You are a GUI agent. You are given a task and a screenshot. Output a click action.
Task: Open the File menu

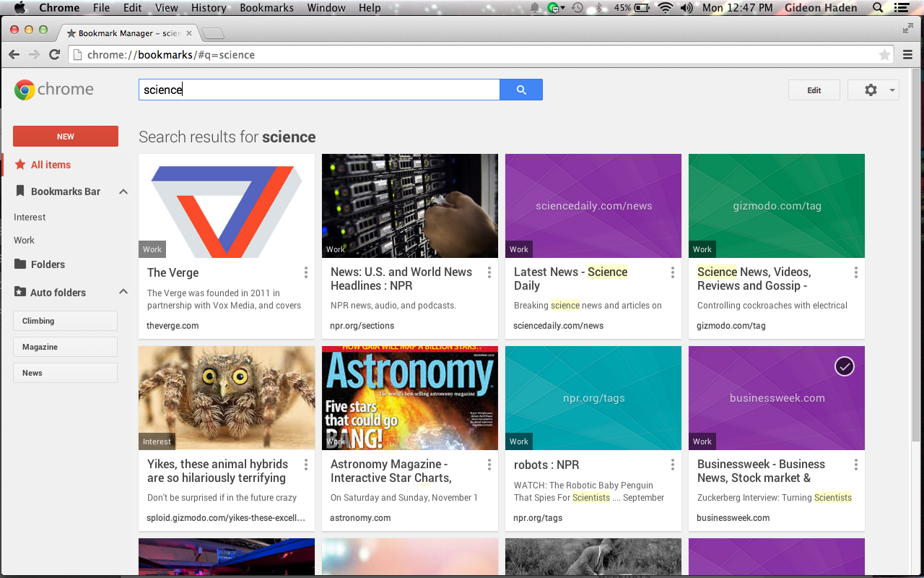[102, 8]
